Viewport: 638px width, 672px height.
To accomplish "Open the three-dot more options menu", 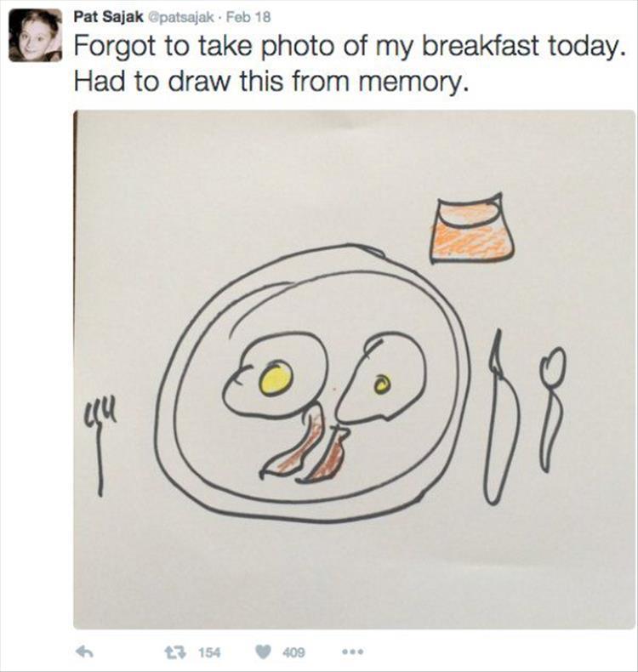I will (x=353, y=652).
